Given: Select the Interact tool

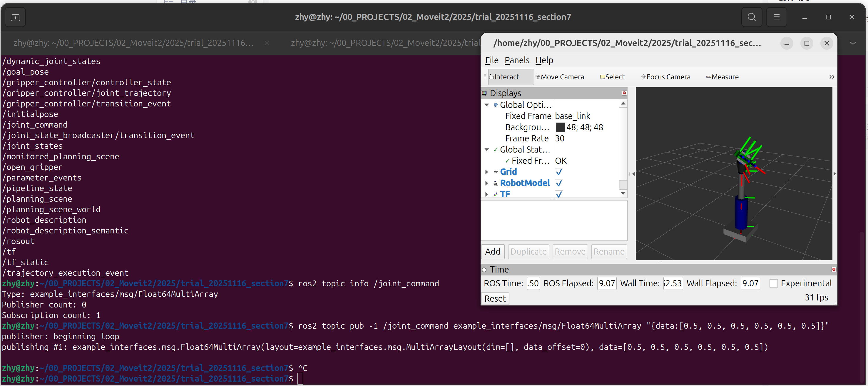Looking at the screenshot, I should [x=504, y=77].
